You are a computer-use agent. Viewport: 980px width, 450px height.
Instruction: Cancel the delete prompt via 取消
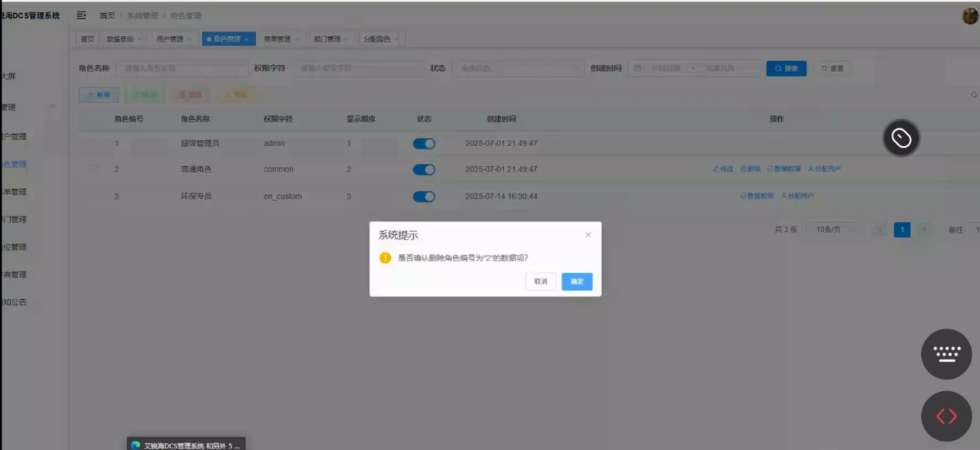pyautogui.click(x=541, y=281)
